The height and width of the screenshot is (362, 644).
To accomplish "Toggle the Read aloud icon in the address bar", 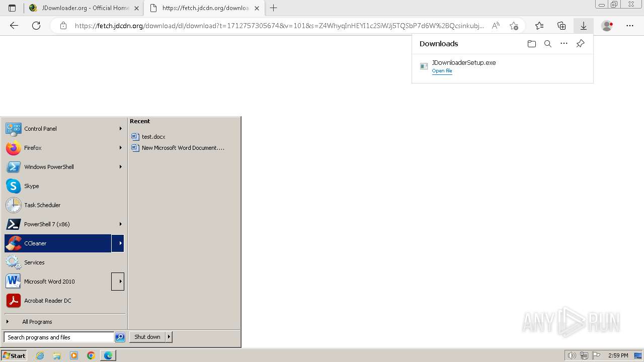I will tap(496, 26).
